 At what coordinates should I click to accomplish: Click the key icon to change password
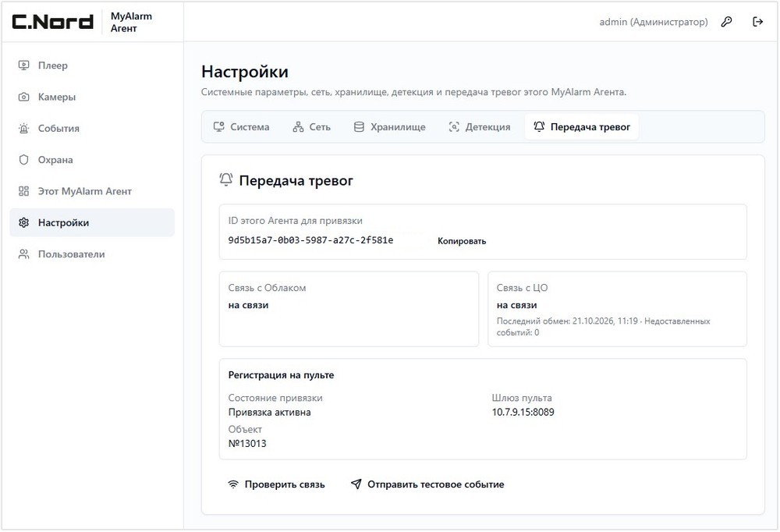[x=726, y=22]
